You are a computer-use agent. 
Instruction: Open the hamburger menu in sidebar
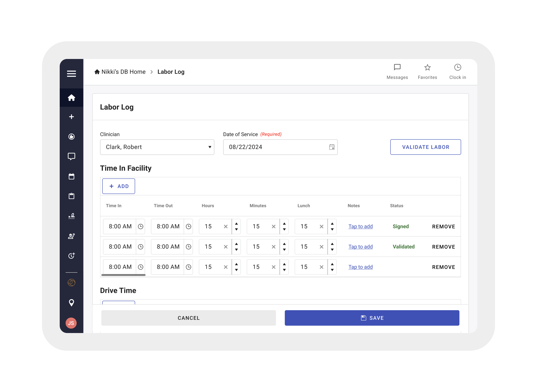(72, 74)
